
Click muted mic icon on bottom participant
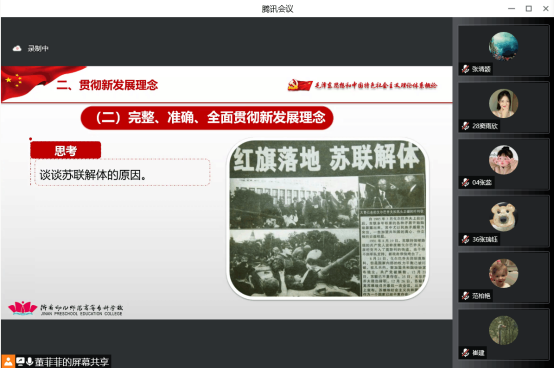[466, 353]
